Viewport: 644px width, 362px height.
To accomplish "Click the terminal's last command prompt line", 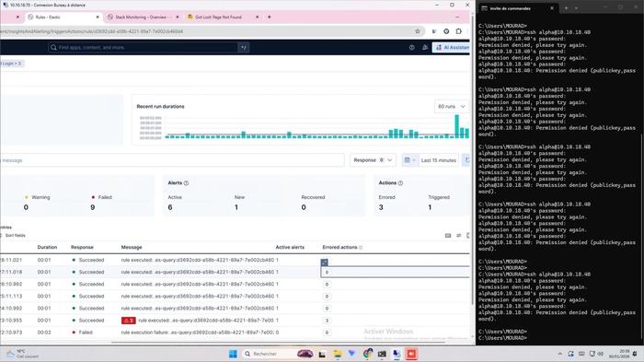I will click(502, 338).
